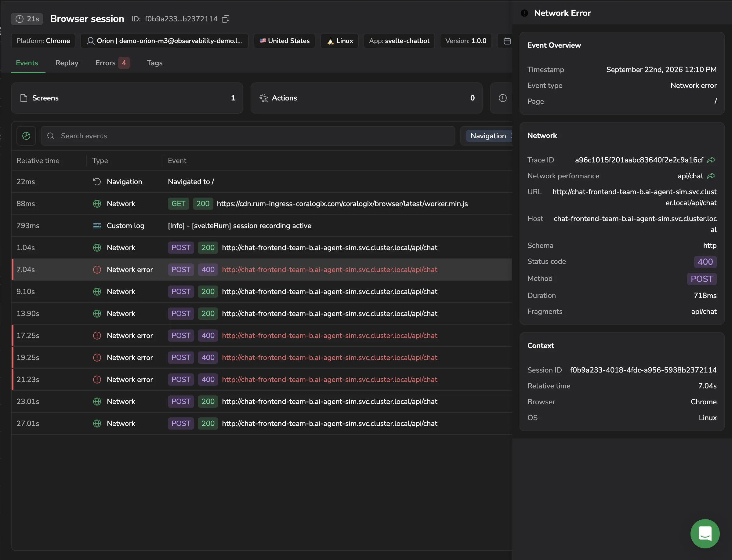Click the error icon on the 17.25s row
Screen dimensions: 732x560
click(97, 336)
